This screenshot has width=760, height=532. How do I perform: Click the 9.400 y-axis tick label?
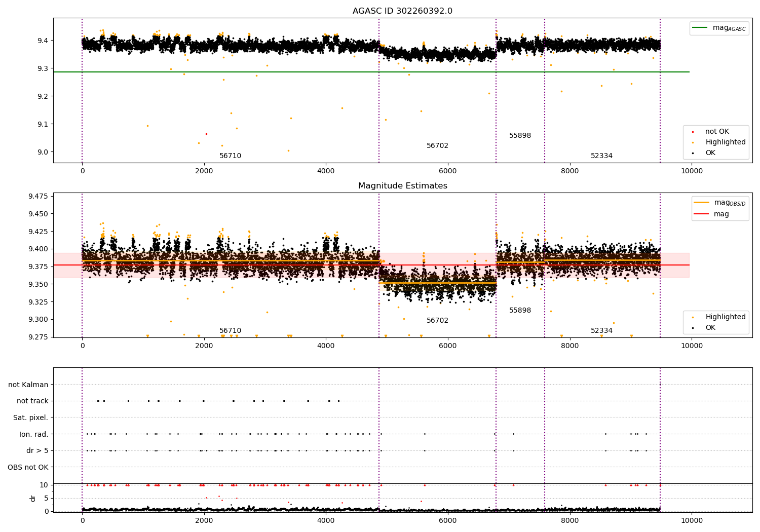click(38, 249)
